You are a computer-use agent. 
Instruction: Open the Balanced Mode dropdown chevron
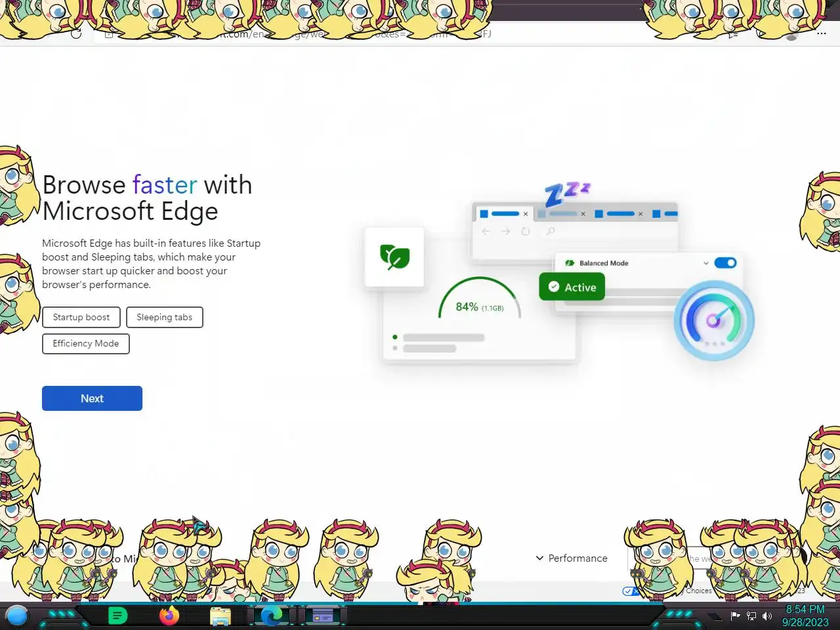pos(705,263)
